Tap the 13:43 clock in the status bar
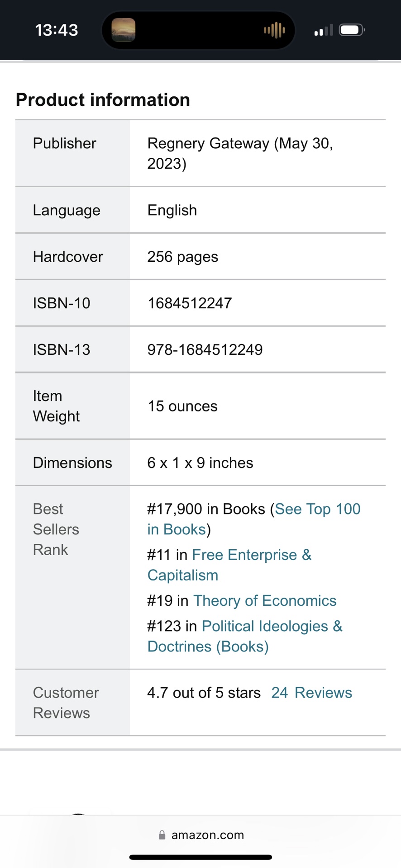 (57, 30)
